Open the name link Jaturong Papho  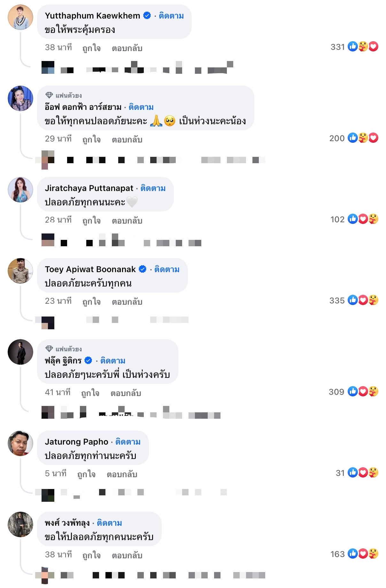click(76, 442)
